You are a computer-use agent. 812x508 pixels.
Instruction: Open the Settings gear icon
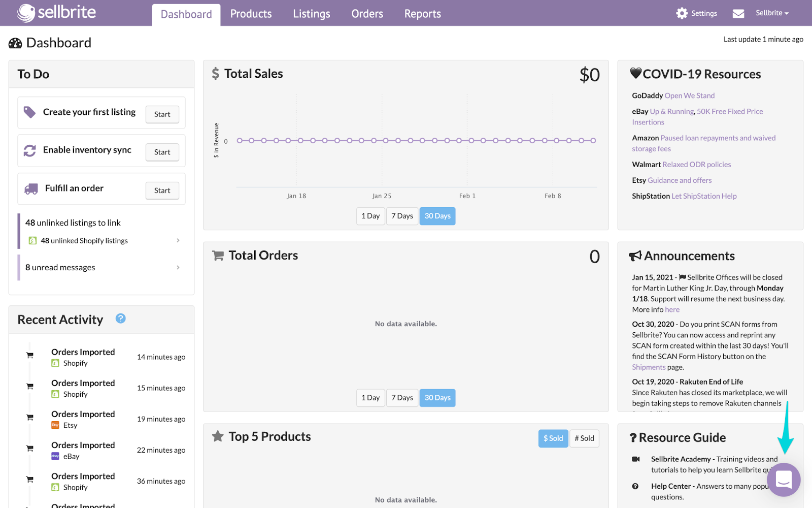[x=682, y=13]
